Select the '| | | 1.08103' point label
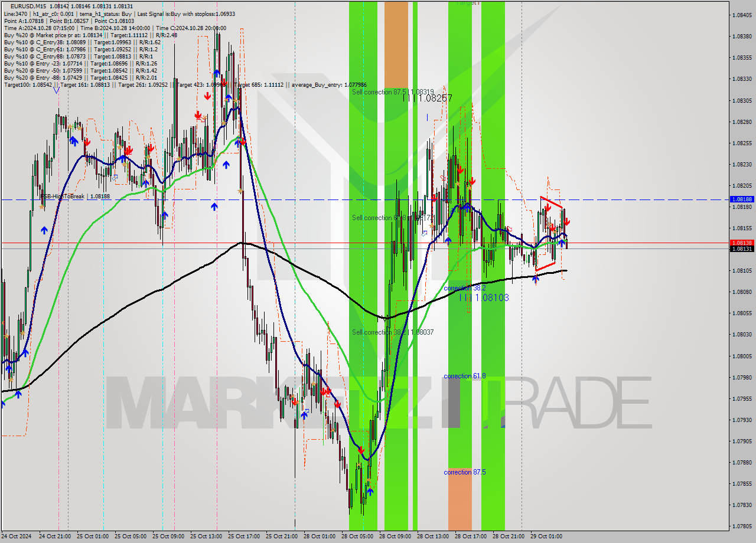Screen dimensions: 756x543 pos(484,298)
